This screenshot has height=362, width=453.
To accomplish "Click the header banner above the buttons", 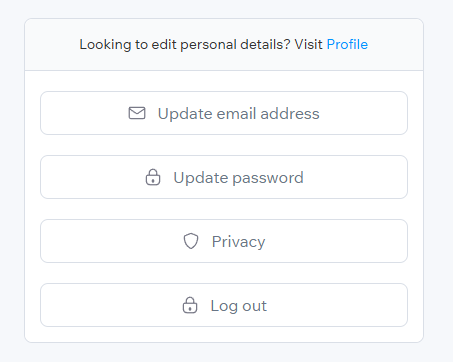I will (224, 44).
